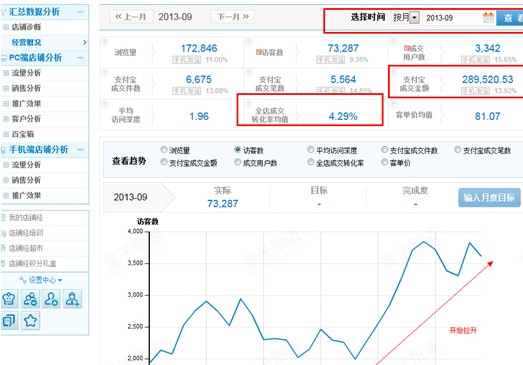Click help icon beside 浏览量 metric
523x365 pixels.
click(x=104, y=42)
